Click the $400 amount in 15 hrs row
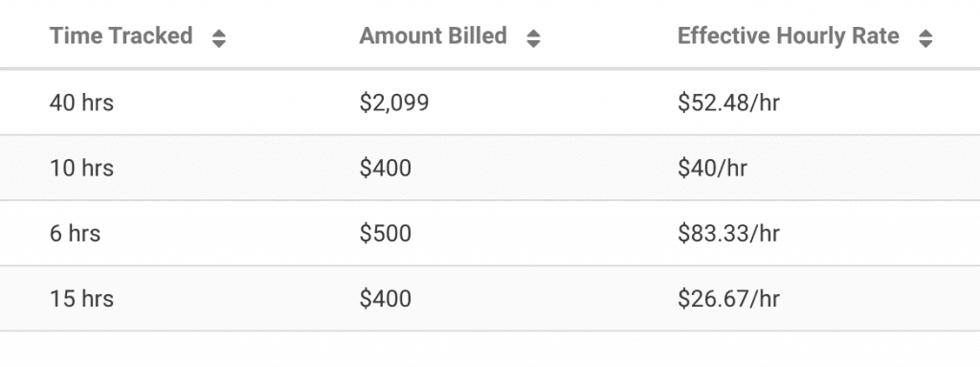The height and width of the screenshot is (367, 980). (x=386, y=299)
